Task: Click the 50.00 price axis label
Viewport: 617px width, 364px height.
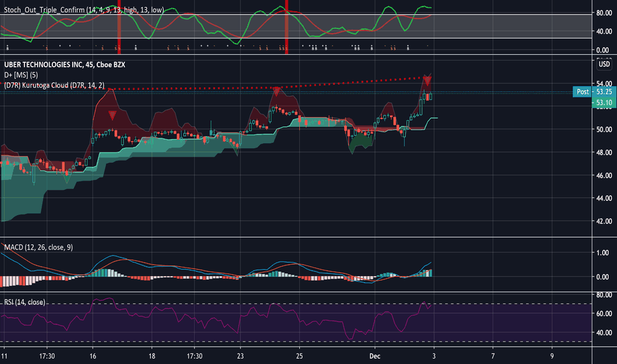Action: click(x=604, y=130)
